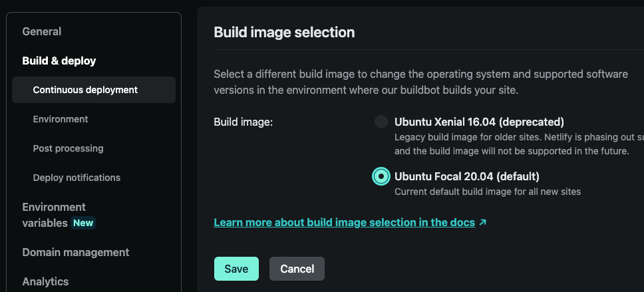644x292 pixels.
Task: Open Post processing settings
Action: 68,148
